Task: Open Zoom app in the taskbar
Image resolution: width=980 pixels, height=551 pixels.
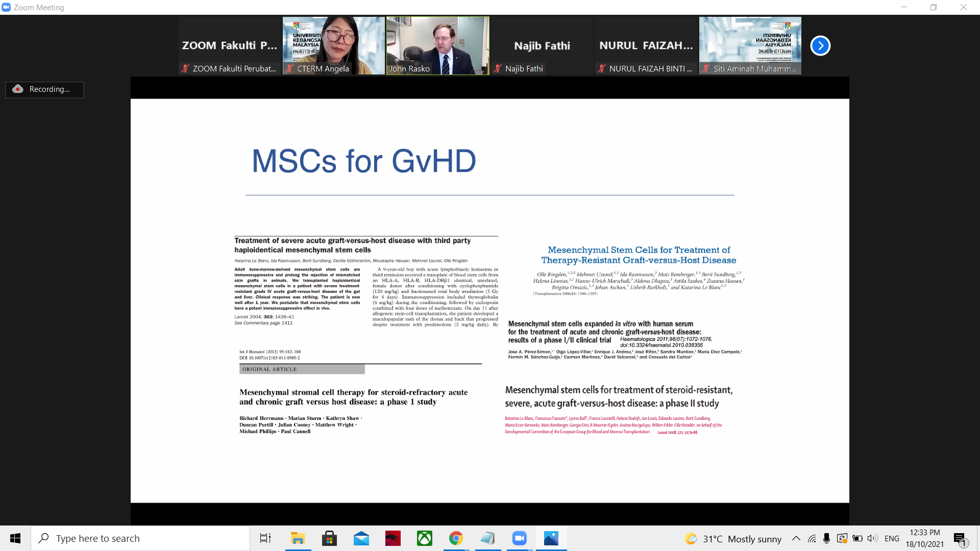Action: [x=520, y=538]
